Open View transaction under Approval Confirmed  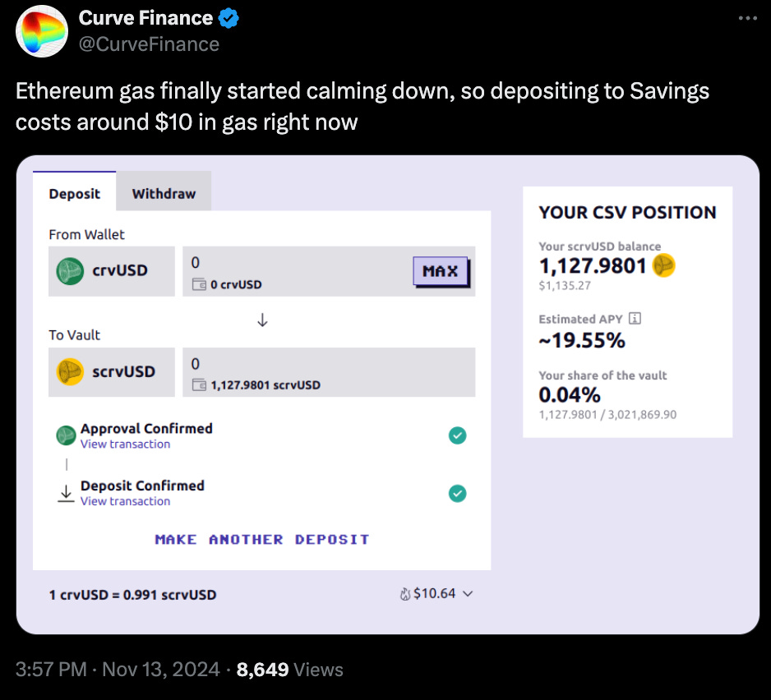pos(126,444)
